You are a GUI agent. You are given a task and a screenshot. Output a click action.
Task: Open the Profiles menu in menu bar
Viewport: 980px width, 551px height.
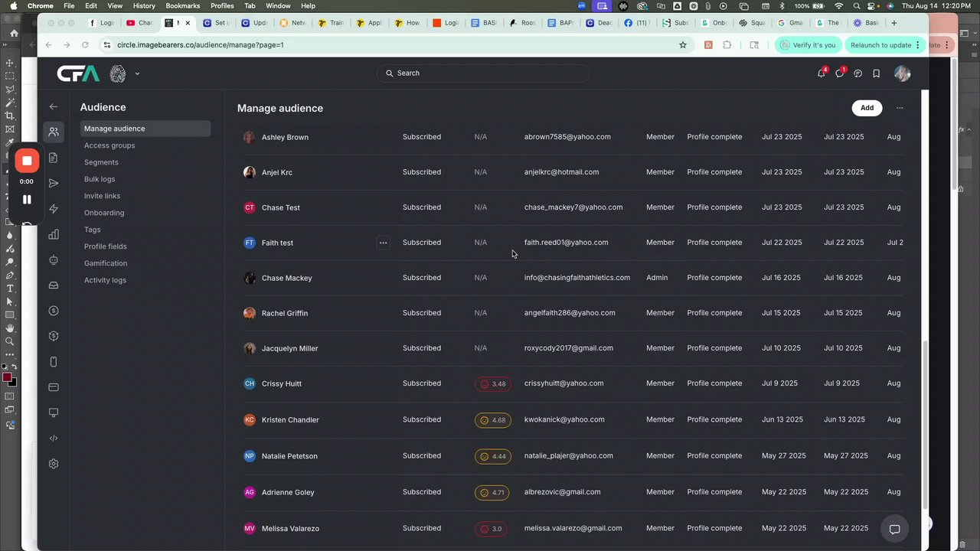(x=222, y=5)
